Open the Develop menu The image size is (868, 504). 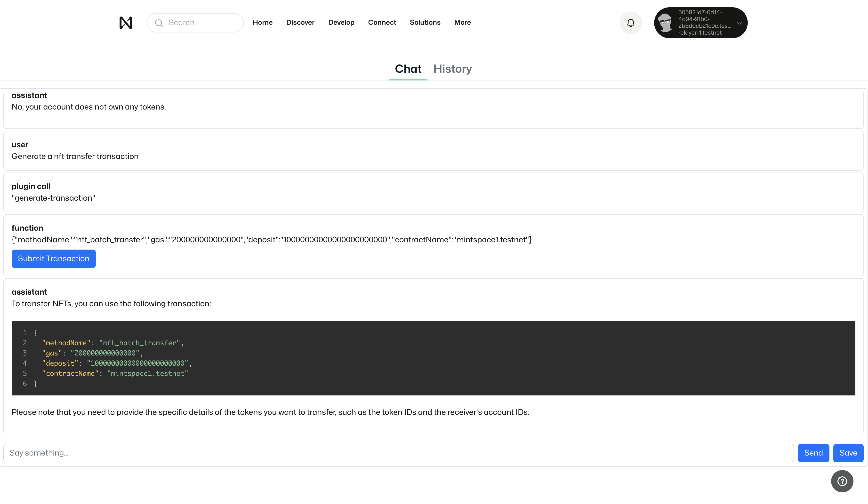click(x=341, y=22)
